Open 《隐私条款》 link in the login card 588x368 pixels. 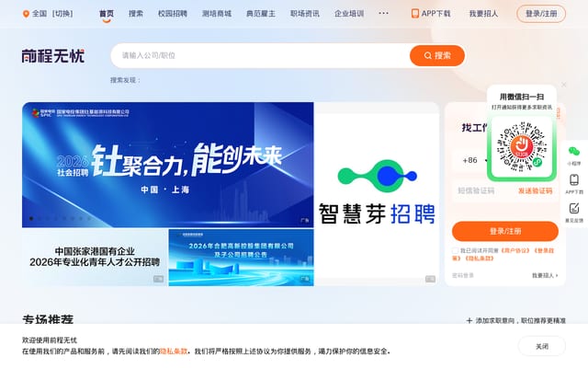(480, 259)
